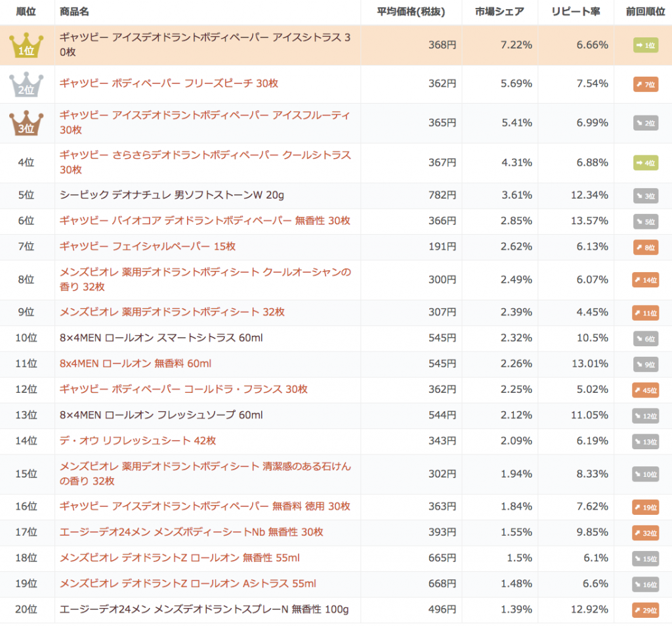
Task: Click the orange 19位 previous-rank badge
Action: tap(646, 507)
